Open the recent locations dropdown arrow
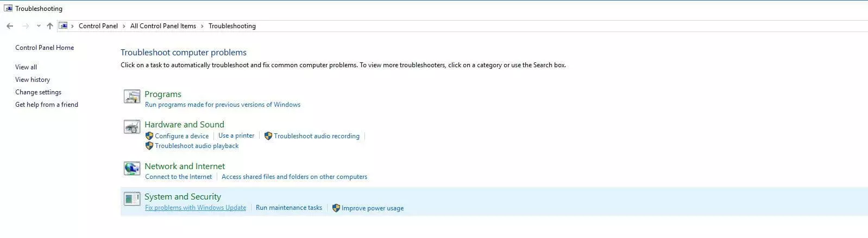The height and width of the screenshot is (238, 868). click(39, 26)
